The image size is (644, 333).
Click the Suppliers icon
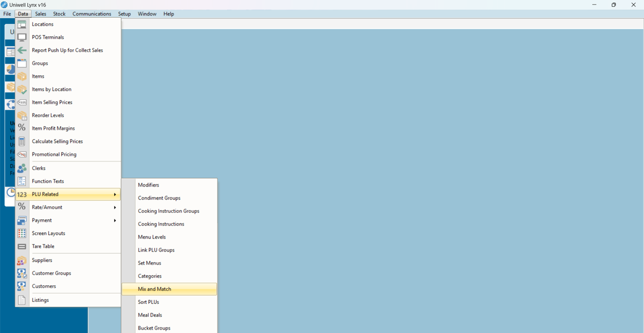(x=22, y=260)
